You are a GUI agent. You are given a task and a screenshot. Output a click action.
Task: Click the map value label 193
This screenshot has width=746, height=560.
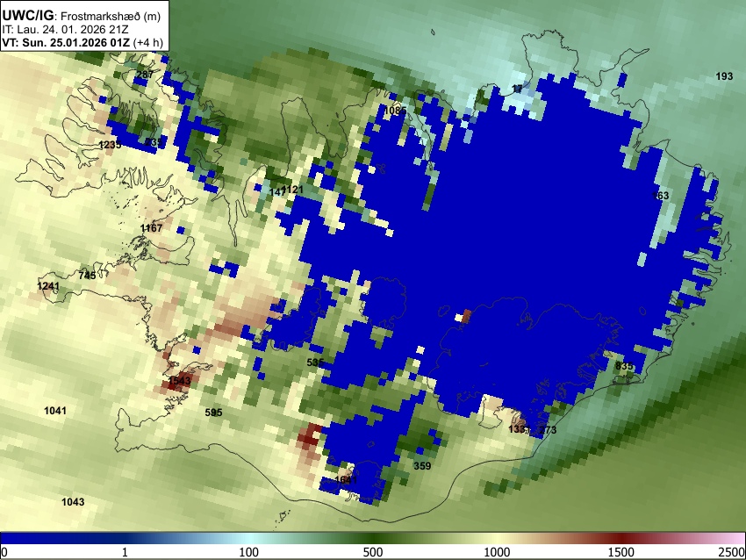(724, 76)
